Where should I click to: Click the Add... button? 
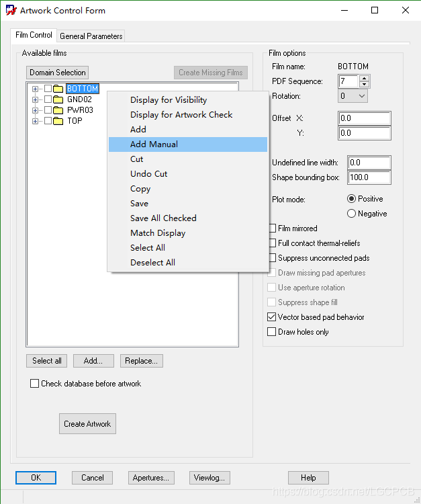(x=93, y=361)
